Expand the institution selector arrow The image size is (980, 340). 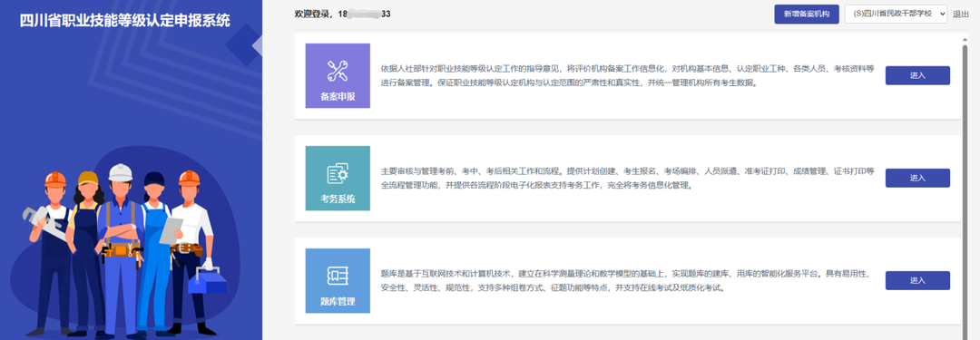click(x=942, y=15)
